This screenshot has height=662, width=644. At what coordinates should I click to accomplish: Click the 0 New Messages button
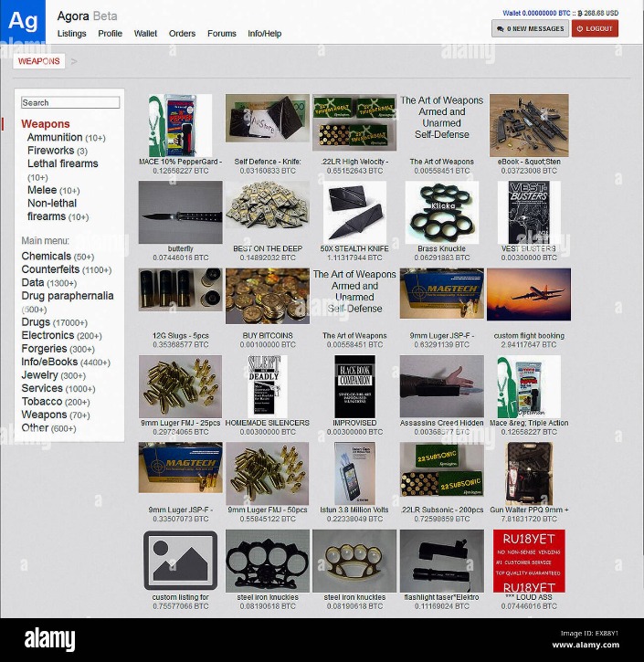[530, 28]
